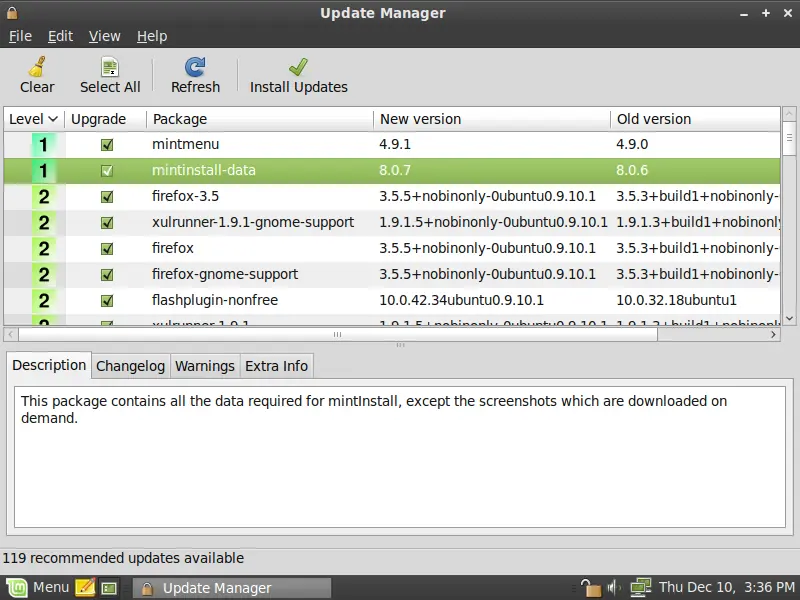Click the vertical scrollbar up arrow
The image size is (800, 600).
(x=789, y=113)
